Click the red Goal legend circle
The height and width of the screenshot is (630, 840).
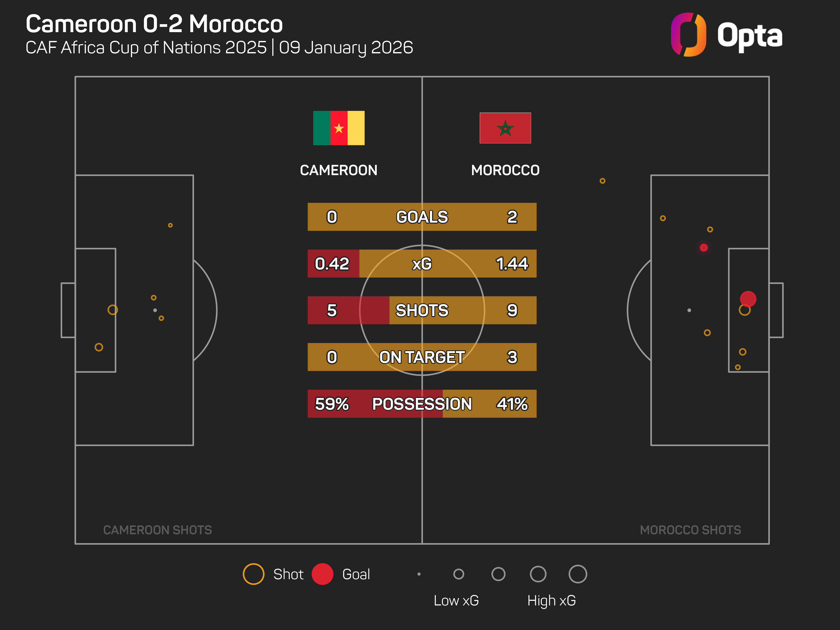pos(322,574)
